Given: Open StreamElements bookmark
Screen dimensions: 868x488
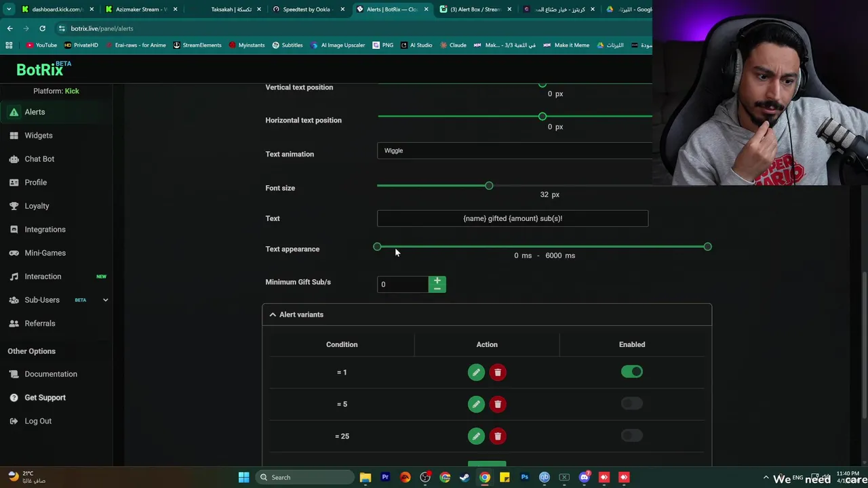Looking at the screenshot, I should tap(197, 45).
